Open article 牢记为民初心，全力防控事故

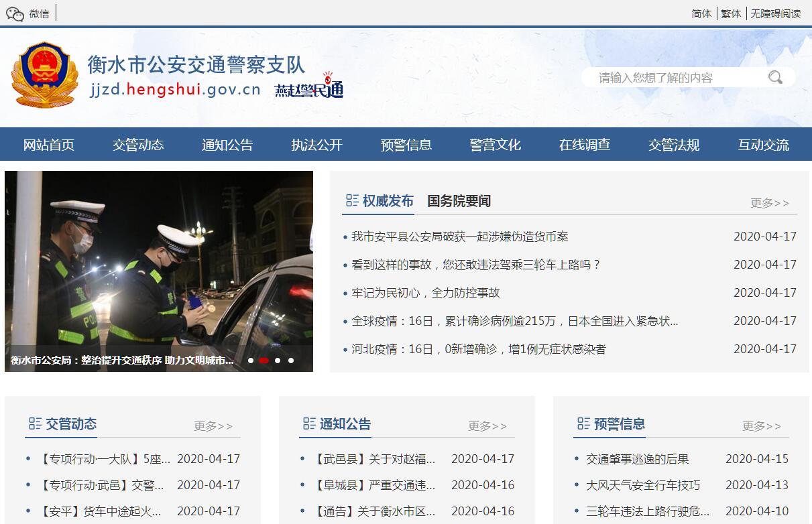[426, 293]
